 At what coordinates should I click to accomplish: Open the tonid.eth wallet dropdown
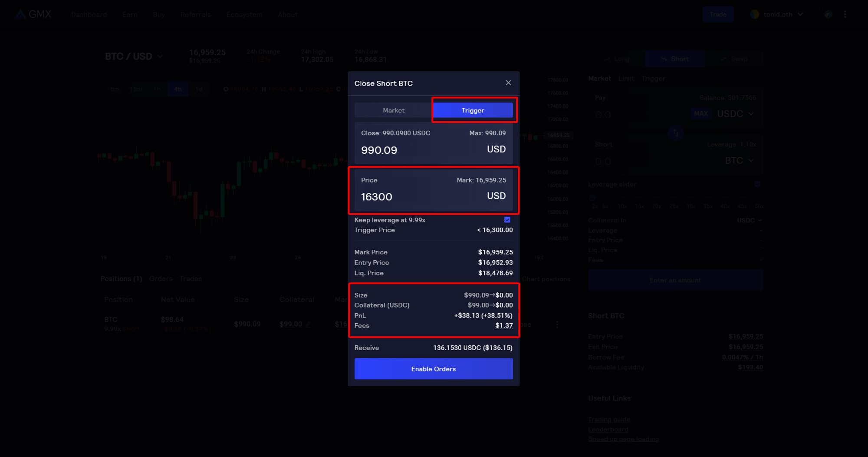pyautogui.click(x=777, y=14)
